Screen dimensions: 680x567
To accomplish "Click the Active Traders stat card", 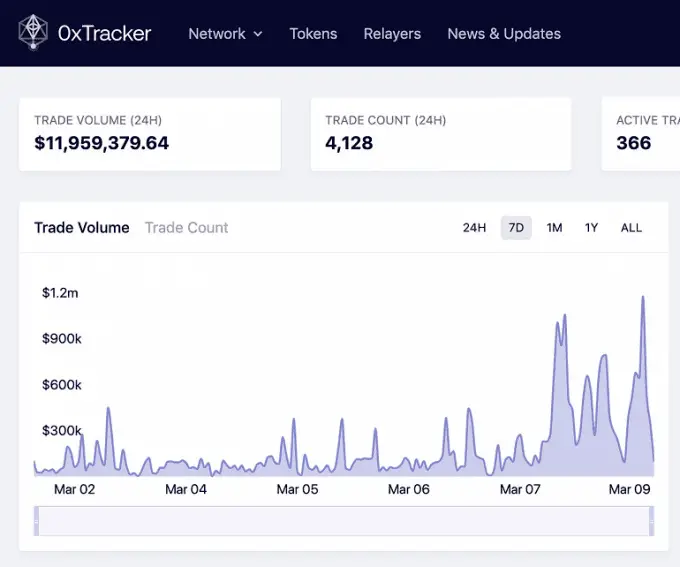I will (x=641, y=134).
